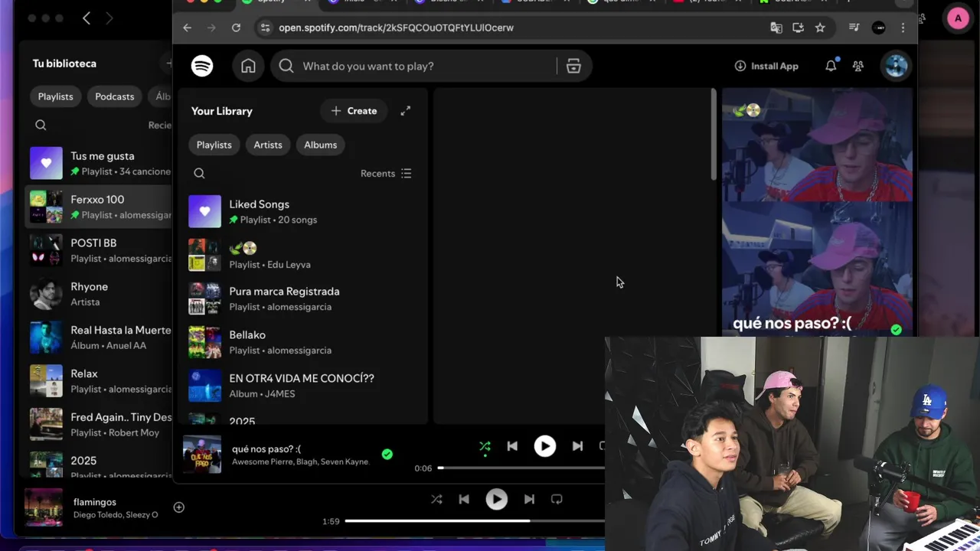Seek in web player progress bar

[521, 468]
